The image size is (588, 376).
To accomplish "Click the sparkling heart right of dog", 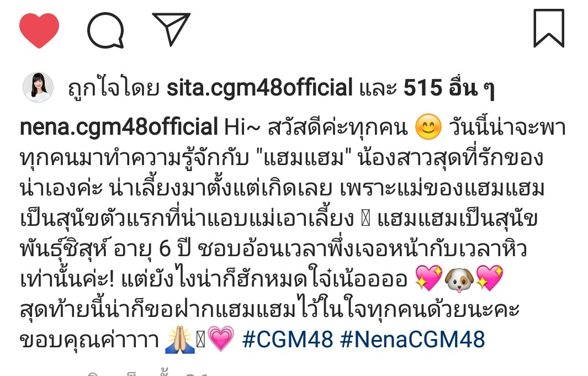I will (489, 278).
